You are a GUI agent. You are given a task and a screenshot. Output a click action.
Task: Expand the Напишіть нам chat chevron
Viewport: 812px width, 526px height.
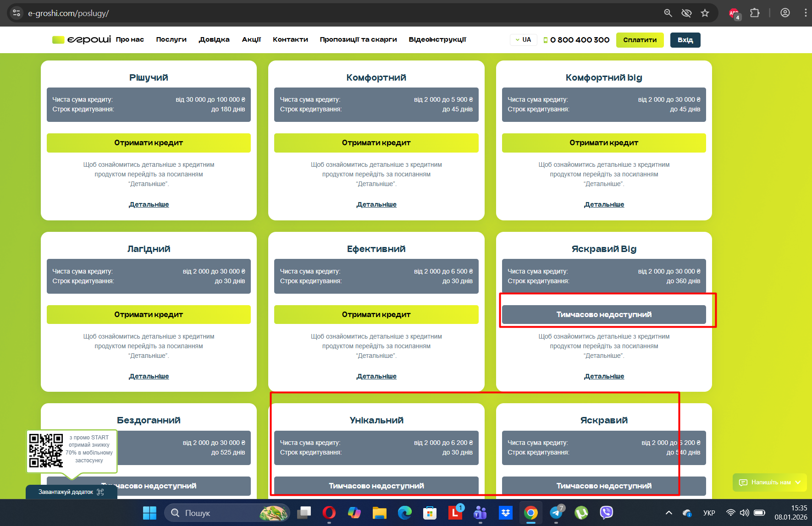pyautogui.click(x=798, y=482)
